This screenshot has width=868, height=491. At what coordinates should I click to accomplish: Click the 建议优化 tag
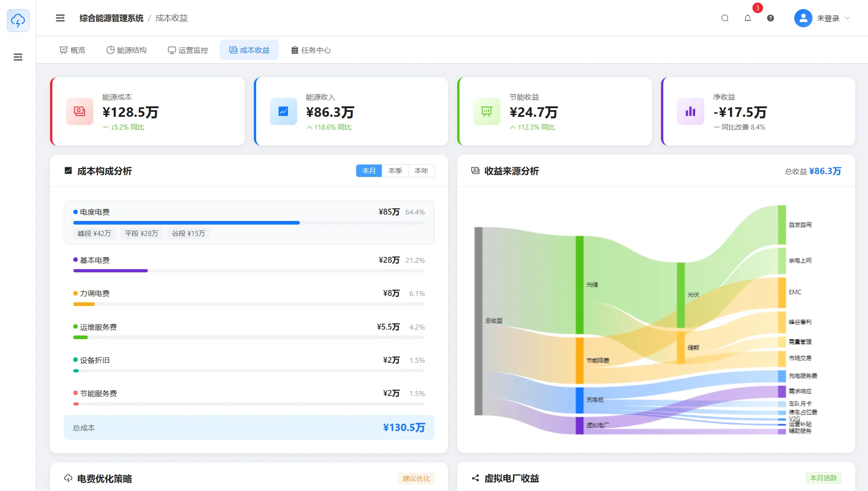416,478
